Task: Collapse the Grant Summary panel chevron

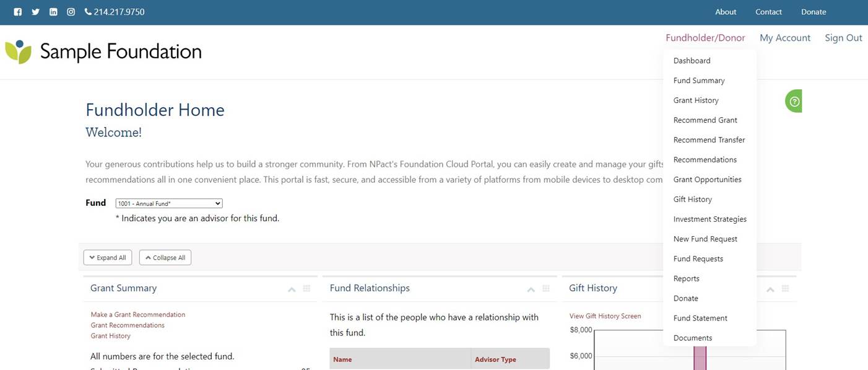Action: 292,289
